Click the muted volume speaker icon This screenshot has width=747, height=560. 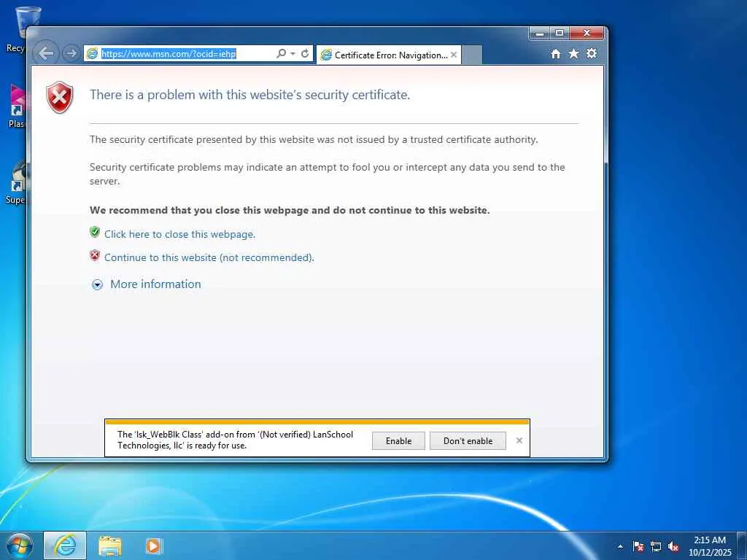coord(673,546)
